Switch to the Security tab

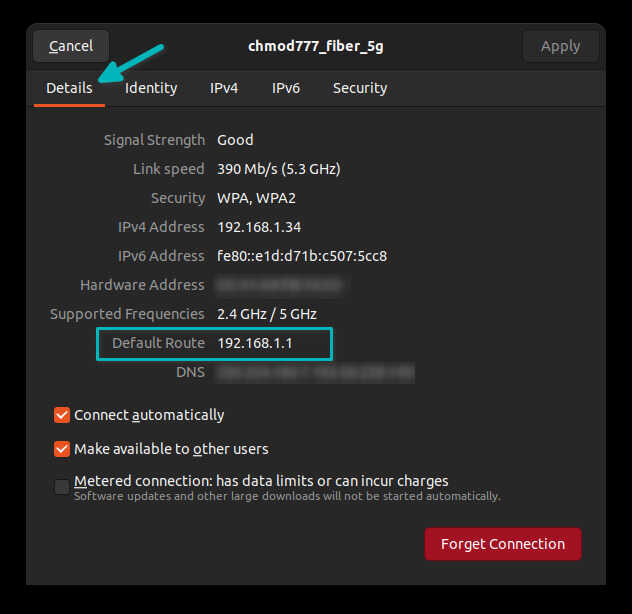click(360, 88)
